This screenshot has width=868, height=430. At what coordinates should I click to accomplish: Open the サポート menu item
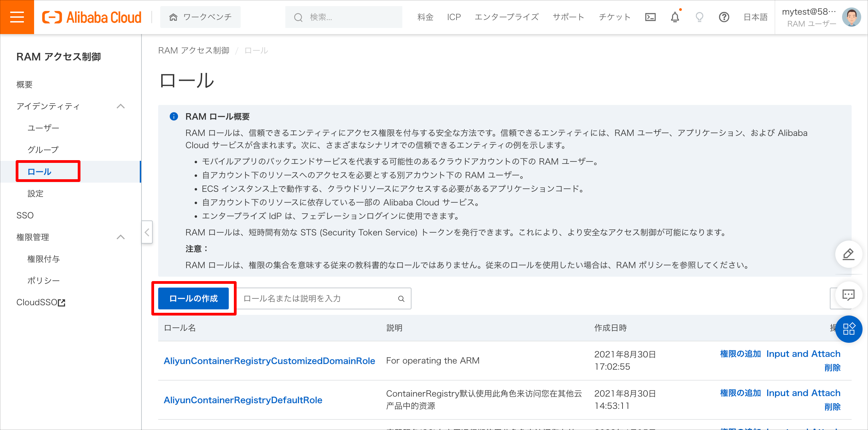click(568, 17)
